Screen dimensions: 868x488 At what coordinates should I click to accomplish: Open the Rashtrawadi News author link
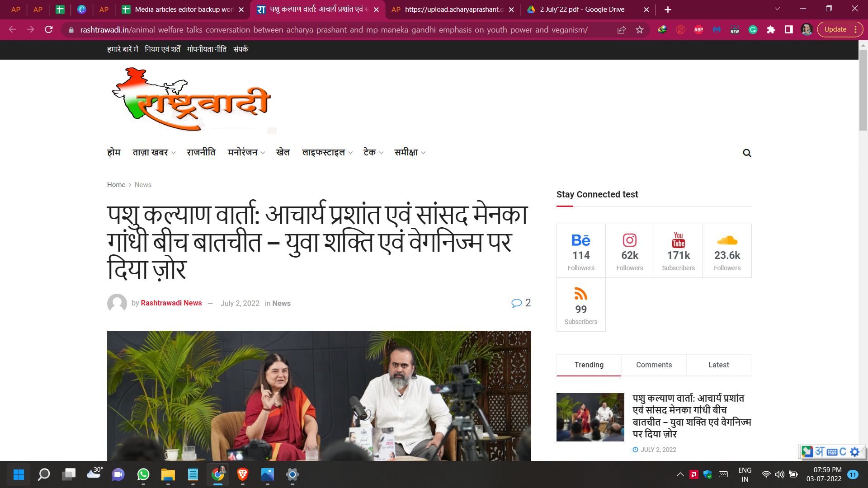[x=171, y=303]
